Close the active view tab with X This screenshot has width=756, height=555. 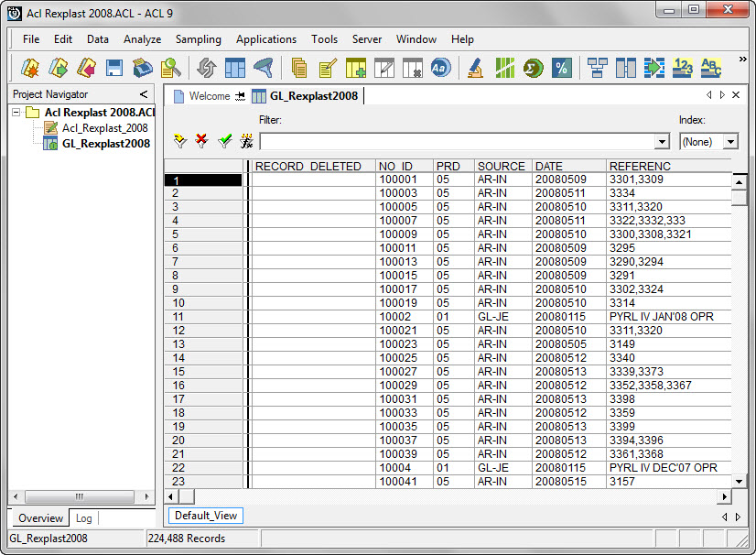736,95
